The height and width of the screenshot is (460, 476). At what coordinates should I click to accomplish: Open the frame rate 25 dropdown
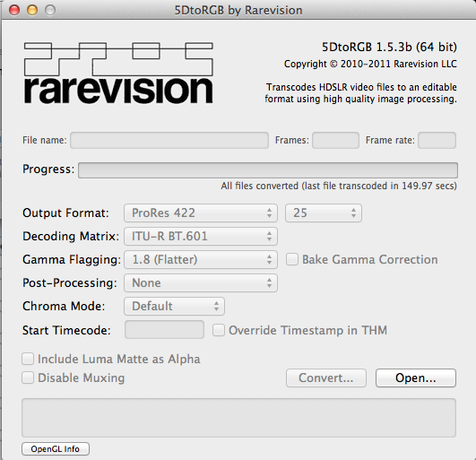[324, 213]
